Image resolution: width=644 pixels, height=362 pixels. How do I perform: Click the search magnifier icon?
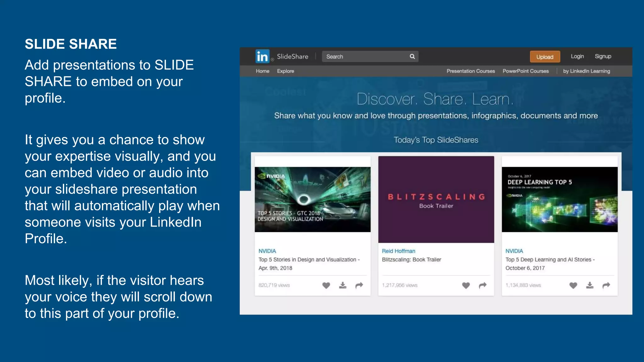pyautogui.click(x=412, y=57)
